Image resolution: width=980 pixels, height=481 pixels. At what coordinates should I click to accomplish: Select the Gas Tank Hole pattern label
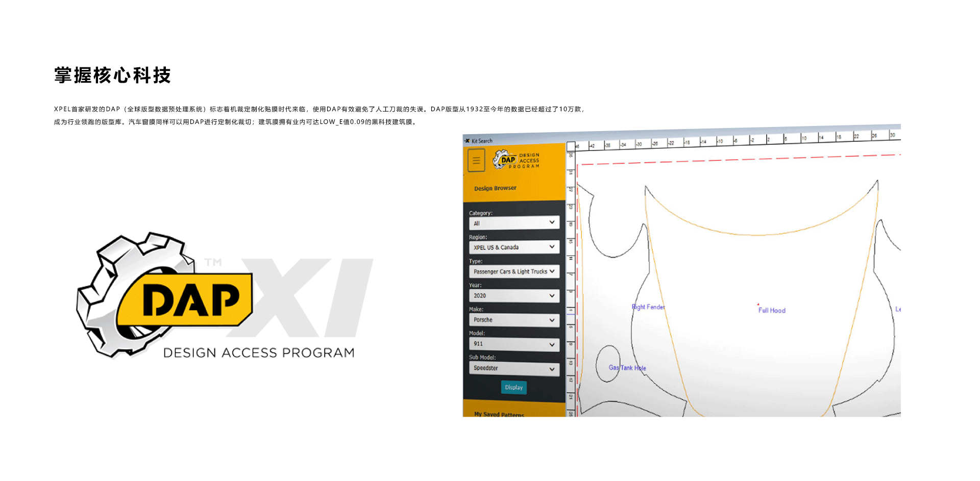pos(627,368)
